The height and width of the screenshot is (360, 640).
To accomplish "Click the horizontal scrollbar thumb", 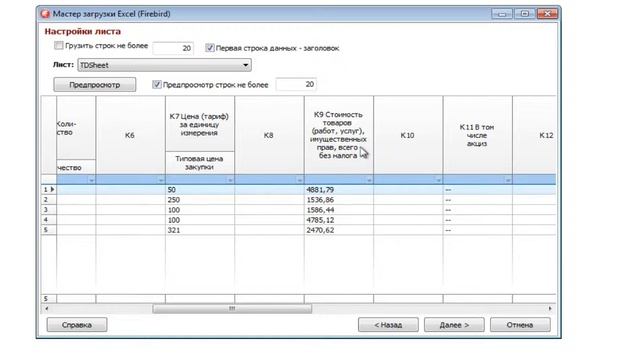I will point(232,309).
